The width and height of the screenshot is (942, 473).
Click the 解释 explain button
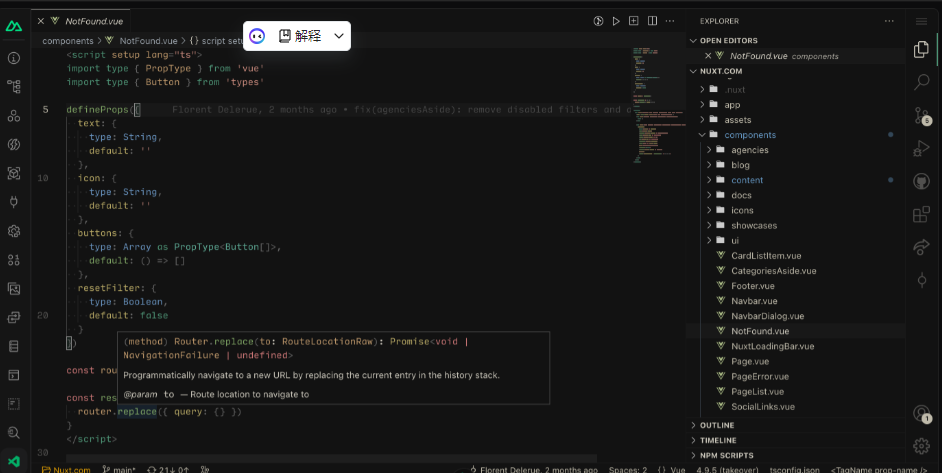pos(300,36)
